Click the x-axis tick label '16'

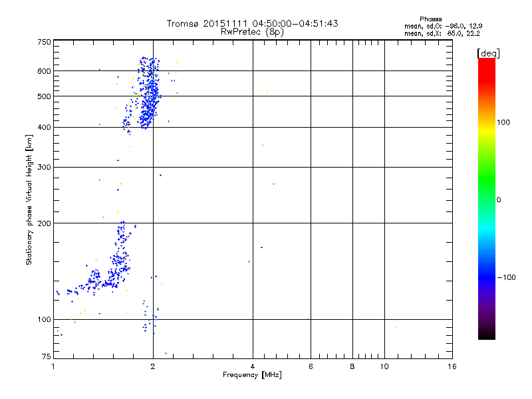(x=452, y=366)
